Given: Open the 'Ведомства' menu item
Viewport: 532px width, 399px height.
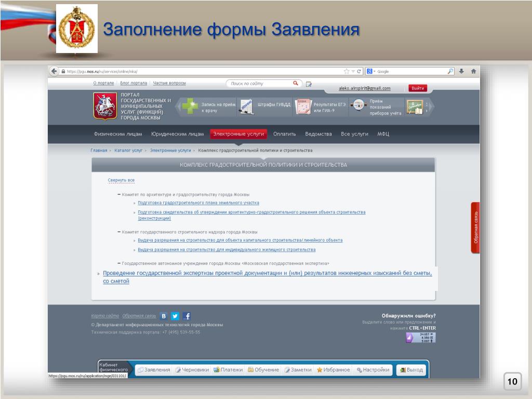Looking at the screenshot, I should 318,134.
